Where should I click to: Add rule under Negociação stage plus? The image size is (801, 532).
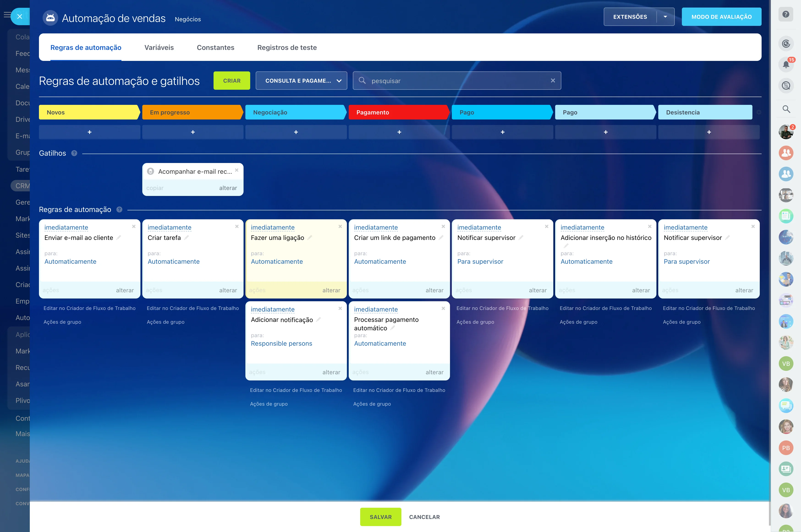(296, 132)
